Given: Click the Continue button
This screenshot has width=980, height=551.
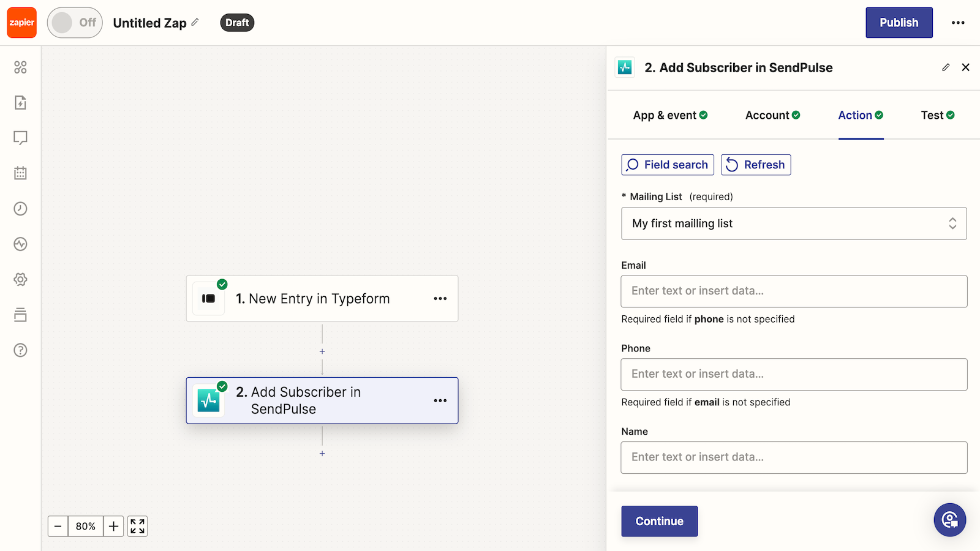Looking at the screenshot, I should point(659,521).
